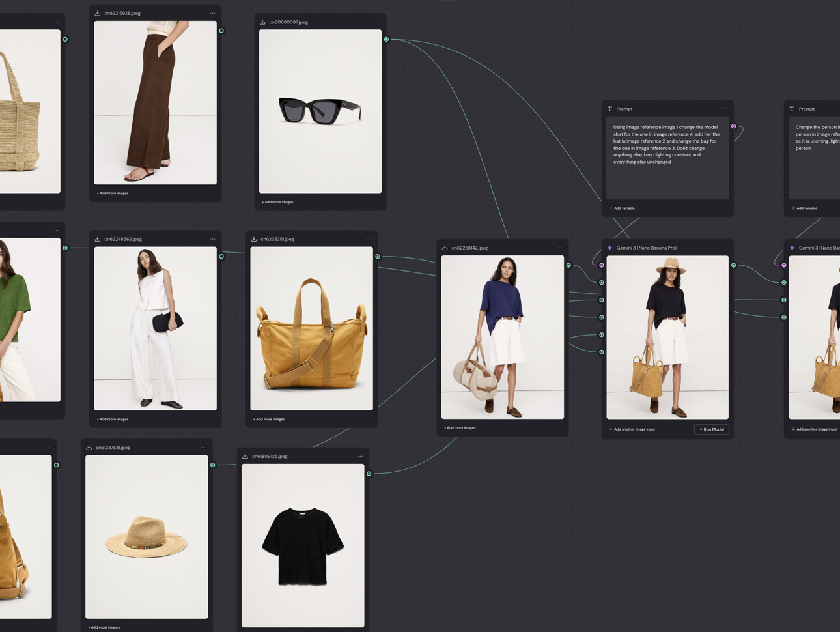Click purple prompt input port on Gemini 3 node
This screenshot has width=840, height=632.
pyautogui.click(x=602, y=265)
